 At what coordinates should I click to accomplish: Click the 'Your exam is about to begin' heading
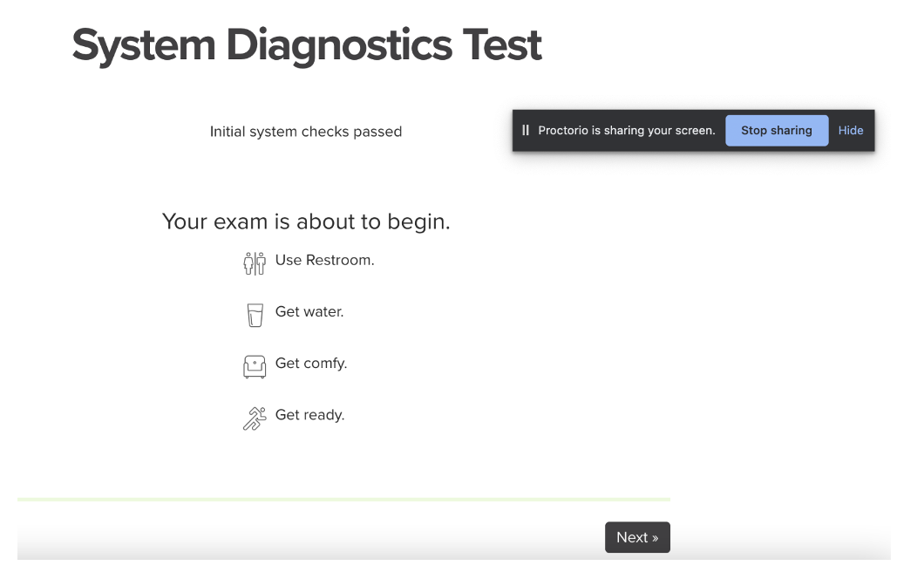(306, 221)
